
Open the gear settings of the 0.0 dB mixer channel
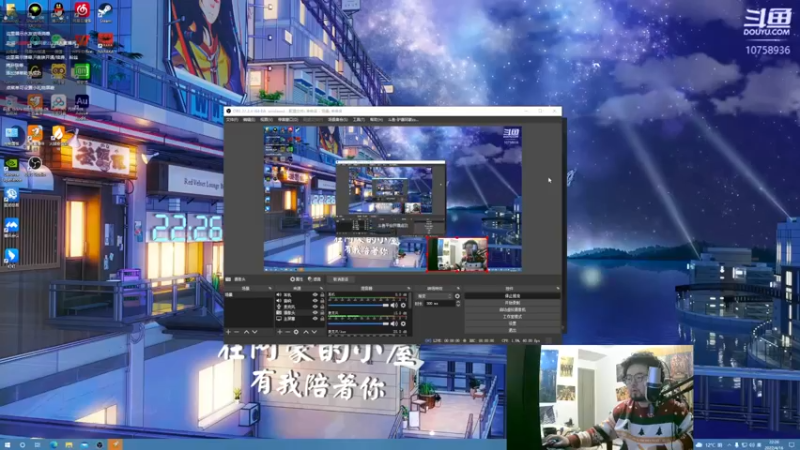pos(403,305)
